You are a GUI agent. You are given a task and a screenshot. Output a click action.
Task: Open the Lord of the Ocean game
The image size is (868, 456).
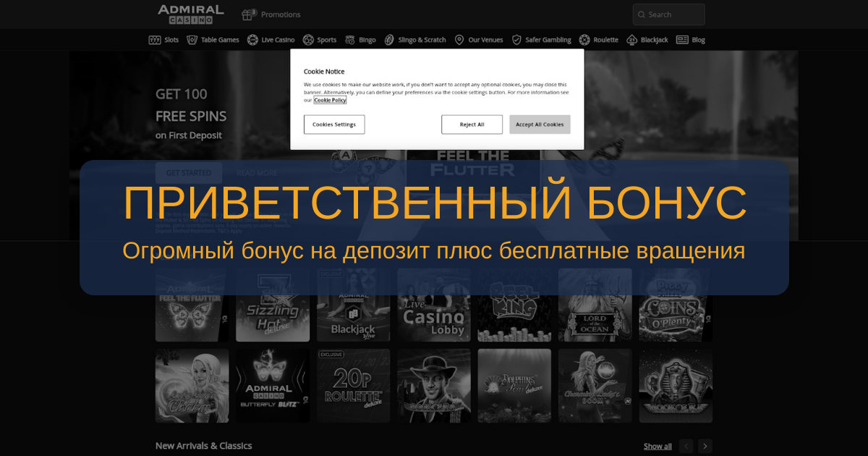click(595, 305)
